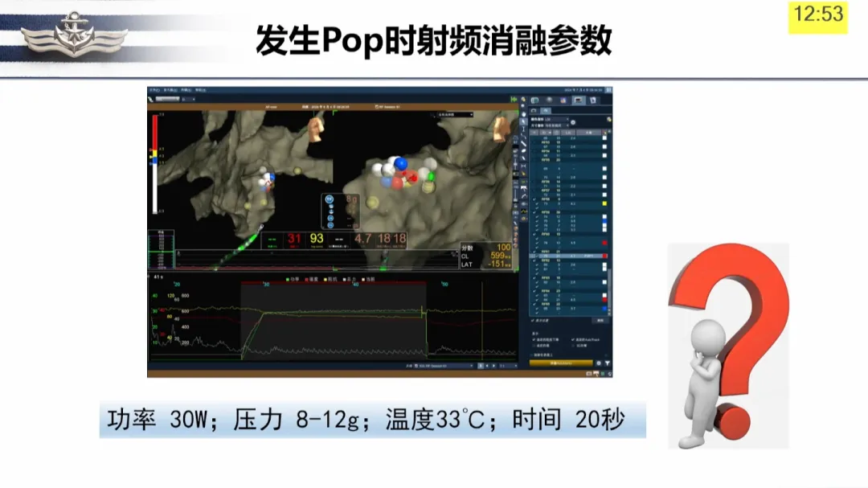The image size is (868, 488).
Task: Click the yellow color swatch in the RF88 group
Action: pyautogui.click(x=604, y=203)
